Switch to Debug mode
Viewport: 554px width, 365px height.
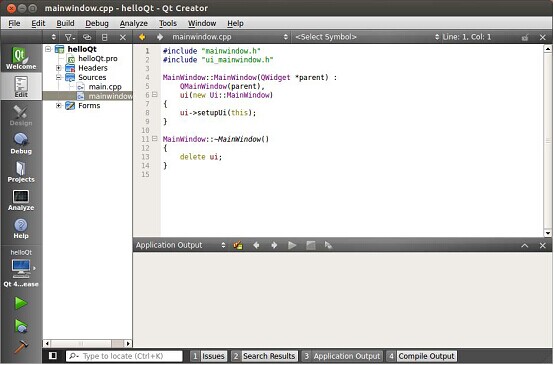tap(21, 143)
